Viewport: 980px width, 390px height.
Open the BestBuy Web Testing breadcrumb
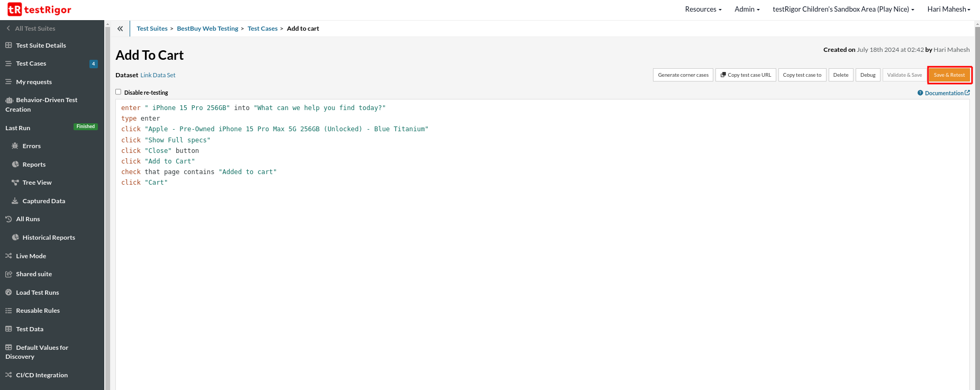point(207,29)
